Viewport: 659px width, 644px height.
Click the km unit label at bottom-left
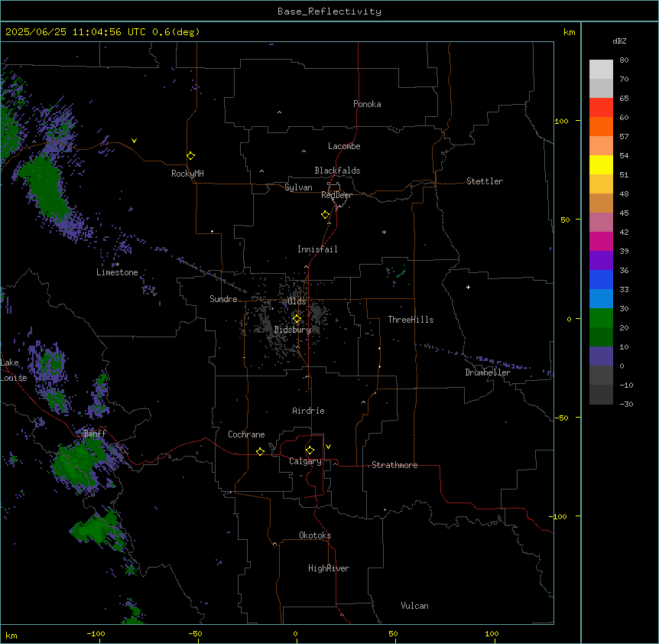coord(11,635)
